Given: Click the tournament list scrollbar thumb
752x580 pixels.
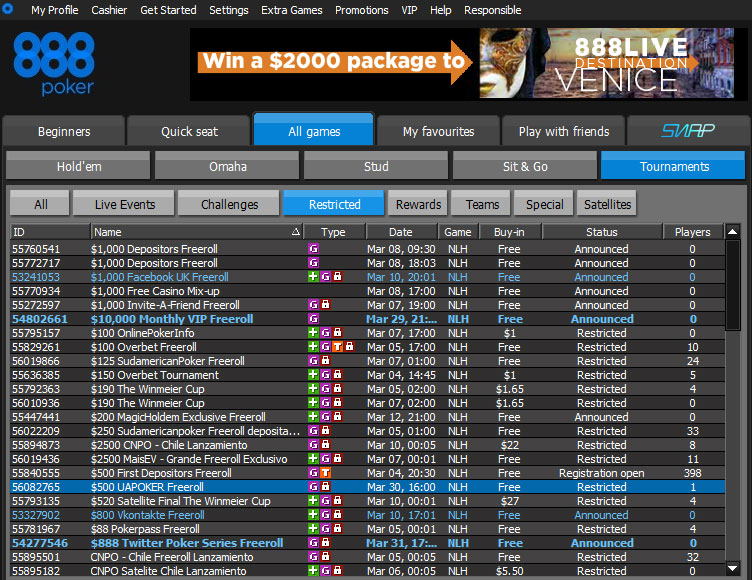Looking at the screenshot, I should coord(733,285).
